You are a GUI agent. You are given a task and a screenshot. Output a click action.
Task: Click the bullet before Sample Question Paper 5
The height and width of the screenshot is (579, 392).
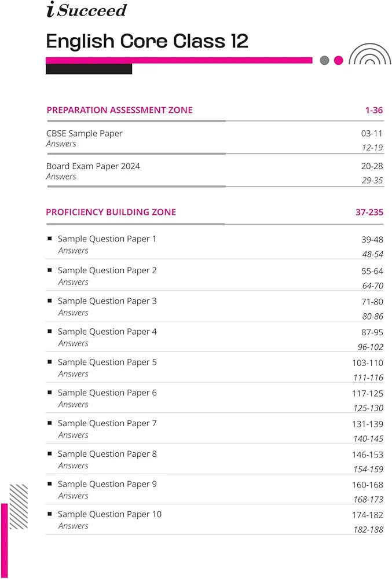(50, 362)
